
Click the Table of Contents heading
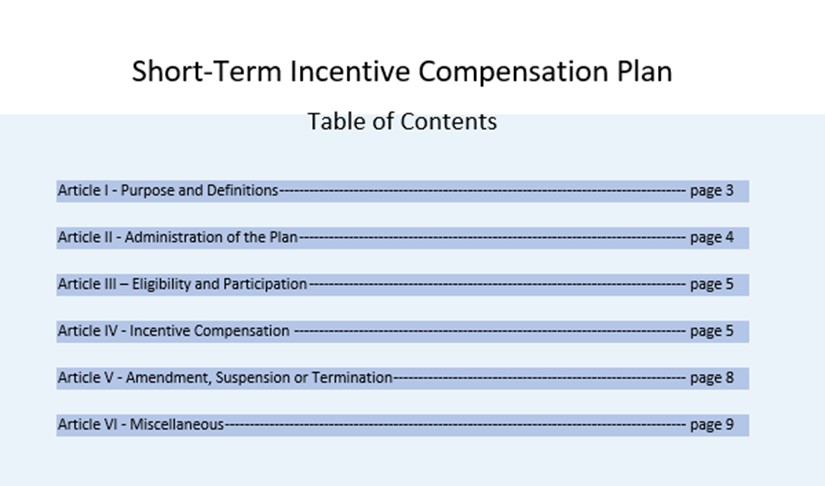(x=402, y=122)
